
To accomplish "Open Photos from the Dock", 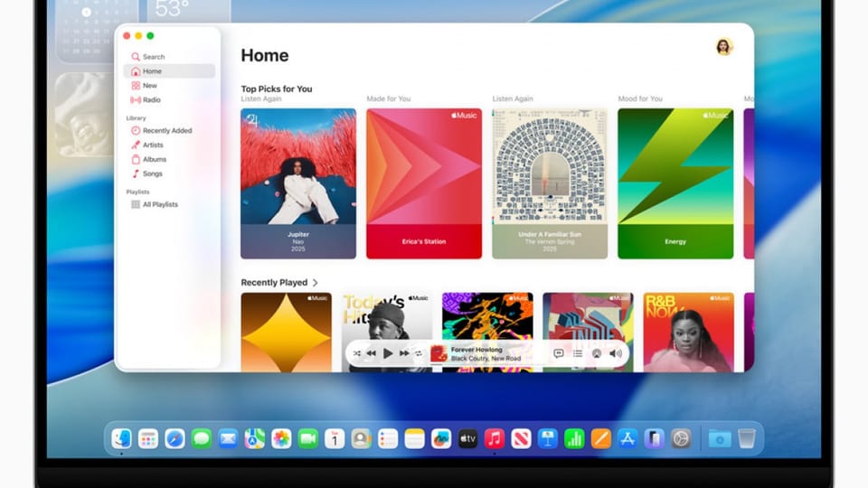I will [x=281, y=439].
